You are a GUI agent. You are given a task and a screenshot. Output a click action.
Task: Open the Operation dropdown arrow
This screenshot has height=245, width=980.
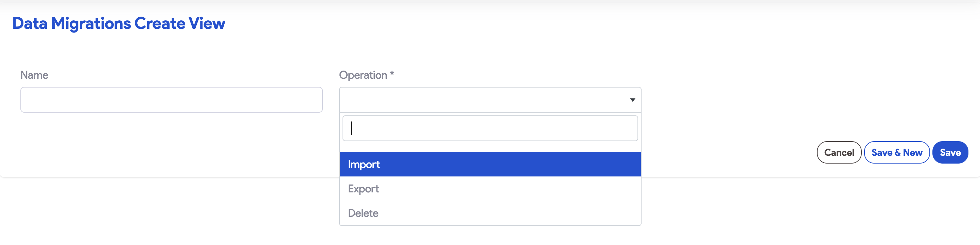tap(631, 99)
